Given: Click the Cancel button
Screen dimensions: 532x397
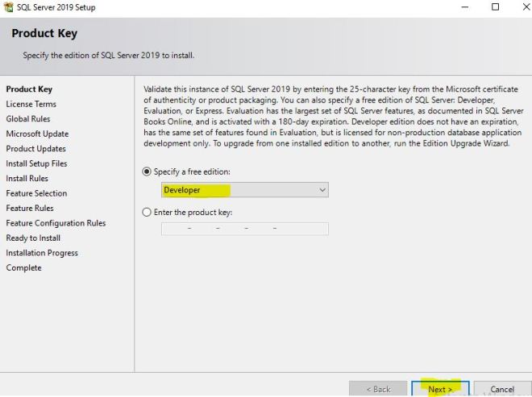Looking at the screenshot, I should coord(502,389).
